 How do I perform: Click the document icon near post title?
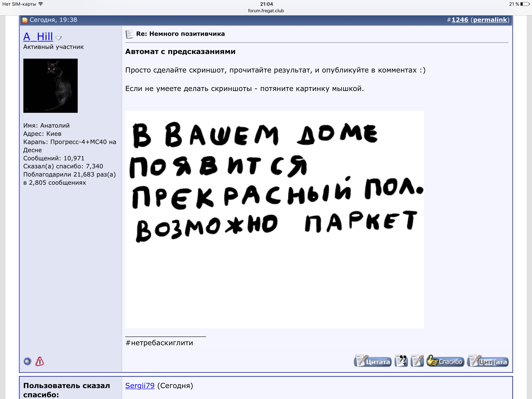pyautogui.click(x=129, y=34)
